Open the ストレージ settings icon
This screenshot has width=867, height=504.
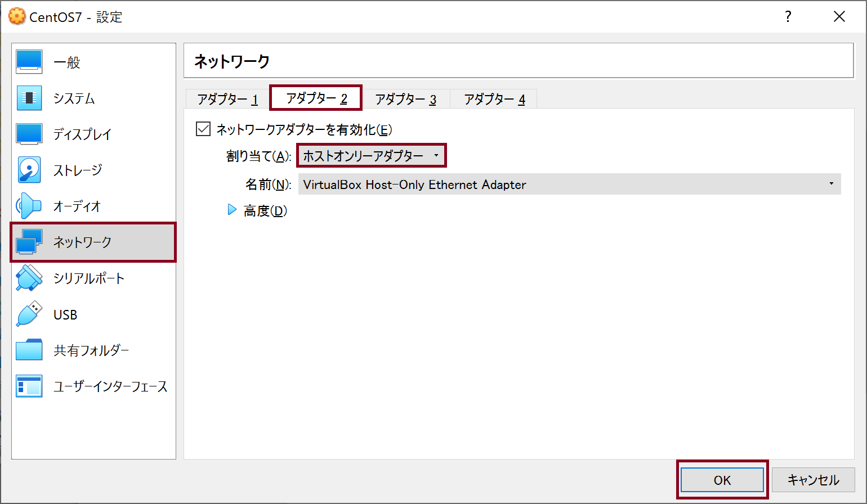(29, 170)
